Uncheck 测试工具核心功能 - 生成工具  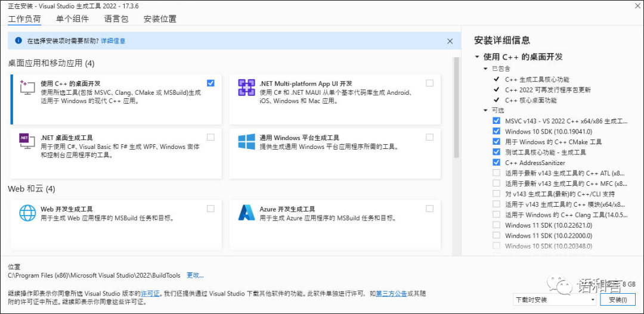coord(496,152)
